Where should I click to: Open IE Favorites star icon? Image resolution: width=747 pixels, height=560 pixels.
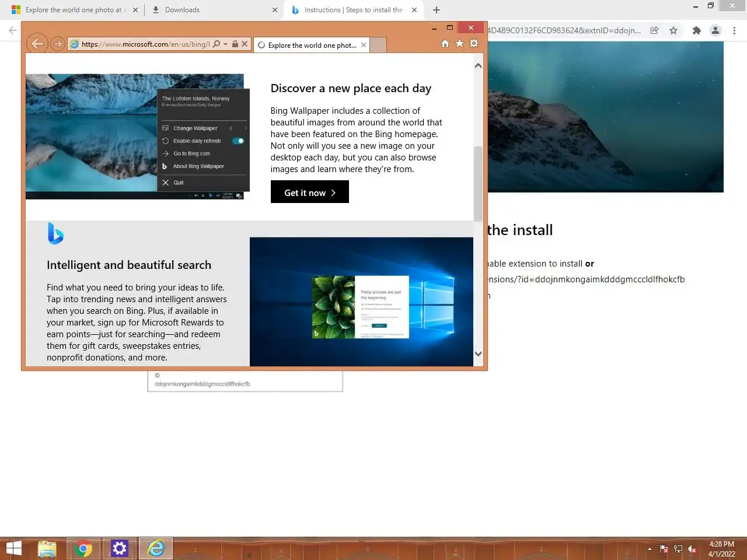pyautogui.click(x=459, y=44)
